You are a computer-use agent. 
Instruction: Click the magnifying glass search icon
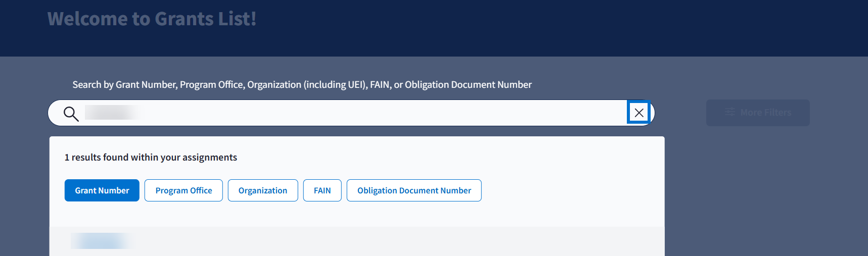(71, 114)
